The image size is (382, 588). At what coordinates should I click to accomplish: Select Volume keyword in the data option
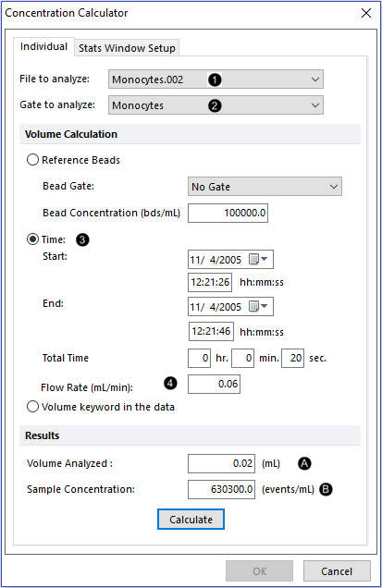coord(33,407)
